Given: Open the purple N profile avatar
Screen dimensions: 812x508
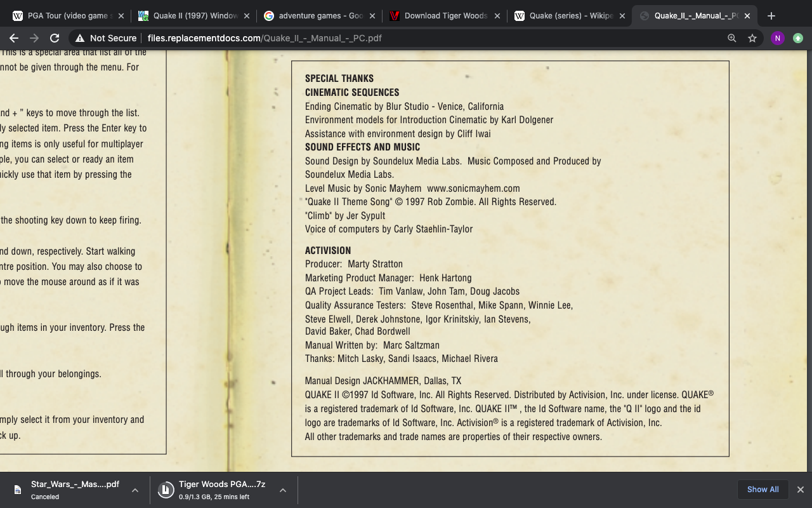Looking at the screenshot, I should [x=777, y=38].
